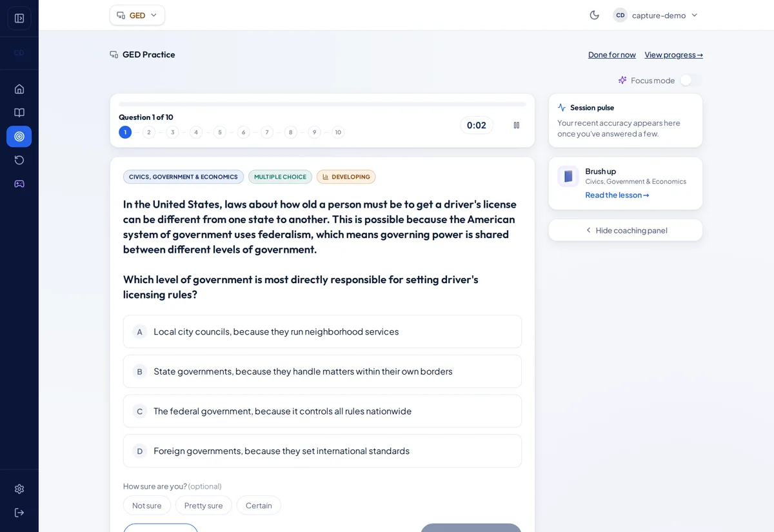This screenshot has height=532, width=774.
Task: Choose the Not sure confidence option
Action: 147,506
